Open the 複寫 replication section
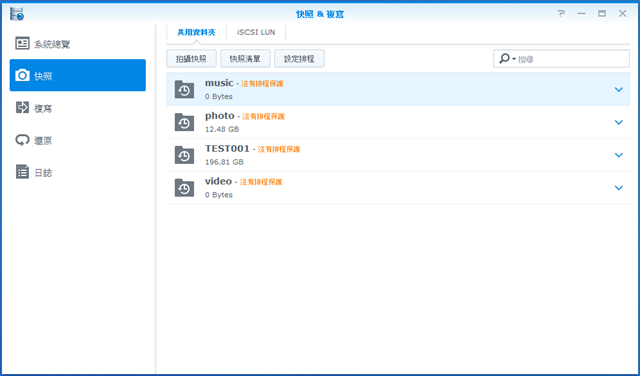Screen dimensions: 640x376 [78, 108]
